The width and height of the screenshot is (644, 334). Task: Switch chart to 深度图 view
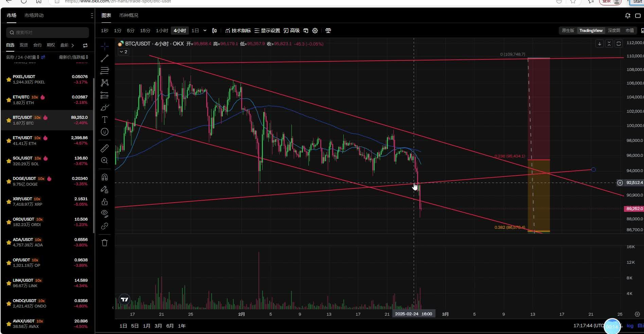[614, 31]
